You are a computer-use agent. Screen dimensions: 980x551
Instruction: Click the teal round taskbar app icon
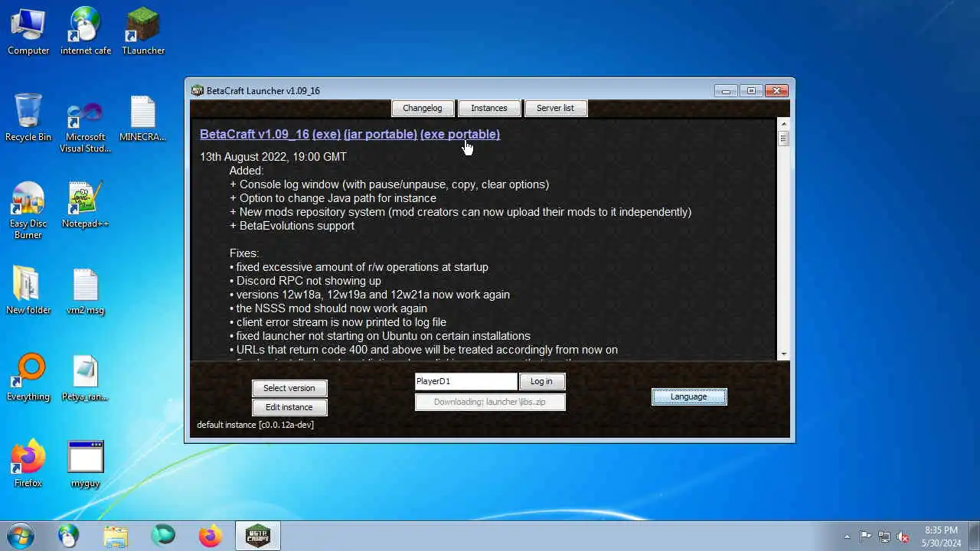click(163, 536)
